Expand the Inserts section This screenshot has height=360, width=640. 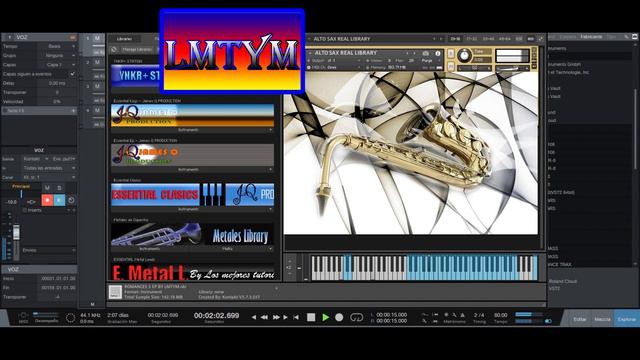(49, 210)
